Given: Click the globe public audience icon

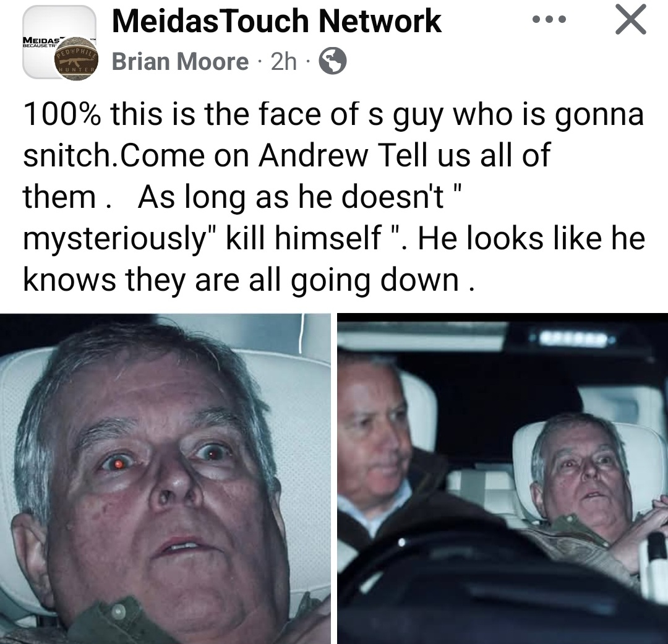Looking at the screenshot, I should point(333,61).
